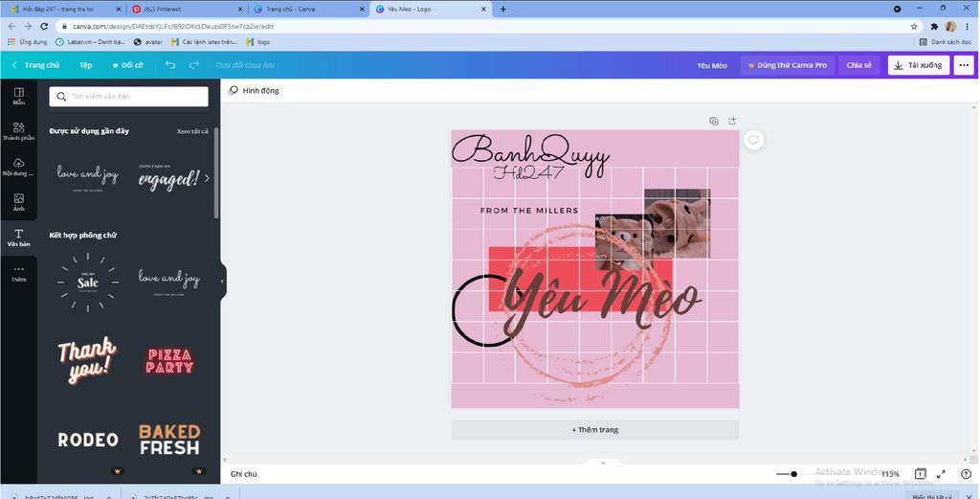
Task: Open a new browser tab
Action: point(503,9)
